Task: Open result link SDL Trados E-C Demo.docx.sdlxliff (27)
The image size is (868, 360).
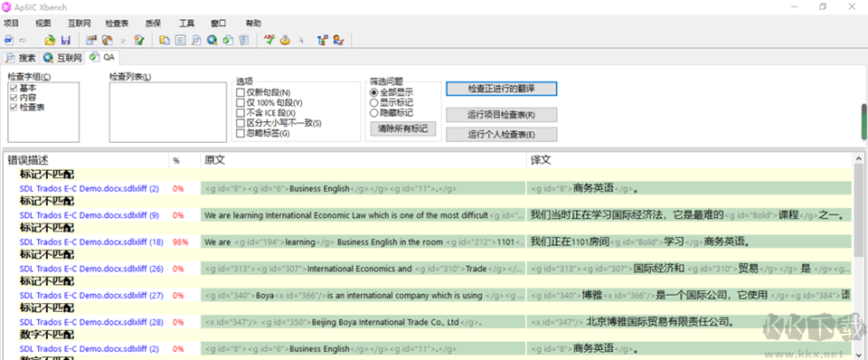Action: tap(91, 295)
